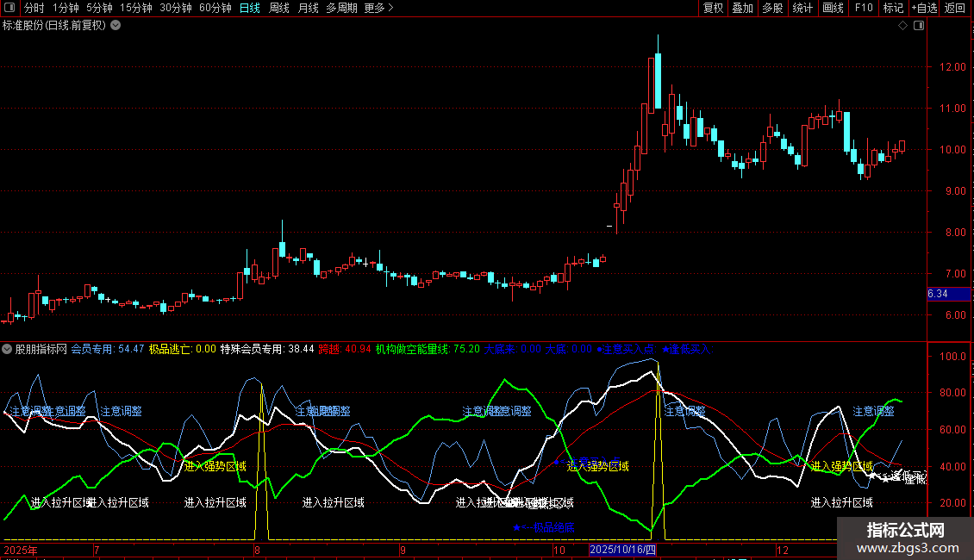Select the 30分钟 period tab
This screenshot has width=974, height=560.
(176, 8)
